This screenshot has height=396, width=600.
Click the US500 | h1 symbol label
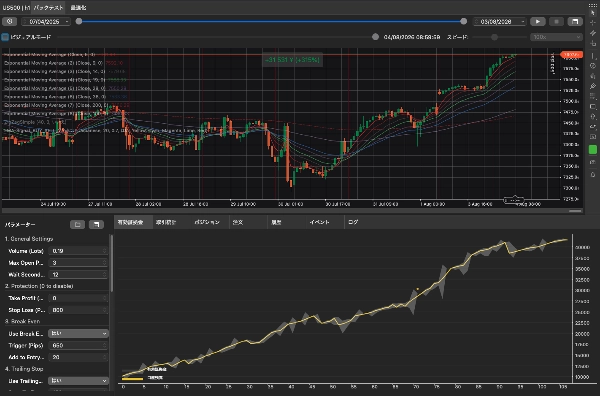point(16,8)
